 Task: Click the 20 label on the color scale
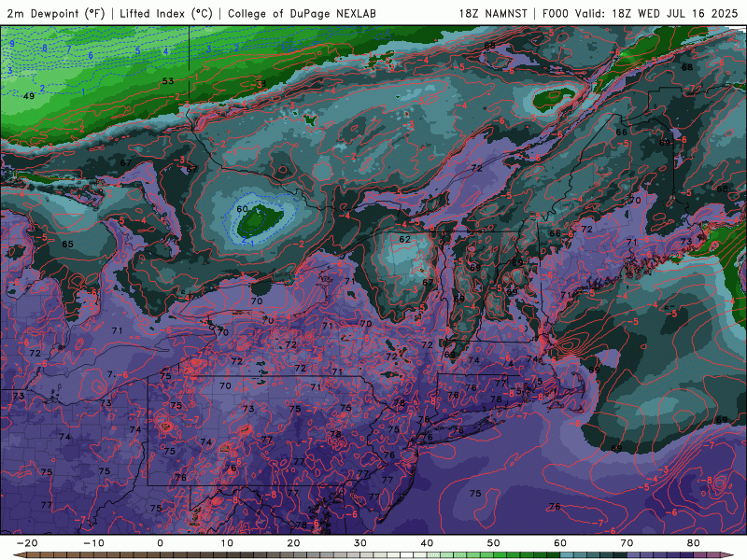[293, 543]
